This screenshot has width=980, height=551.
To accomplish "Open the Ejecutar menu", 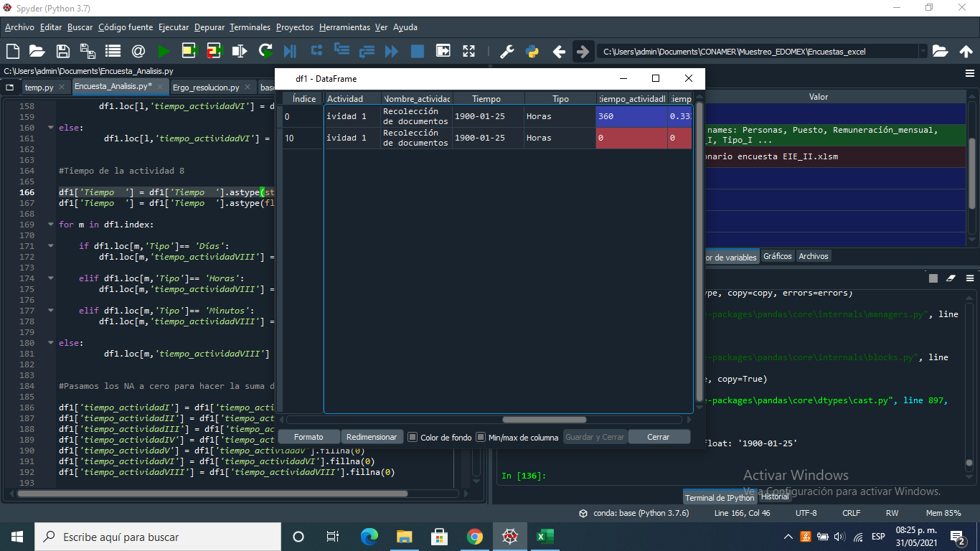I will click(174, 27).
